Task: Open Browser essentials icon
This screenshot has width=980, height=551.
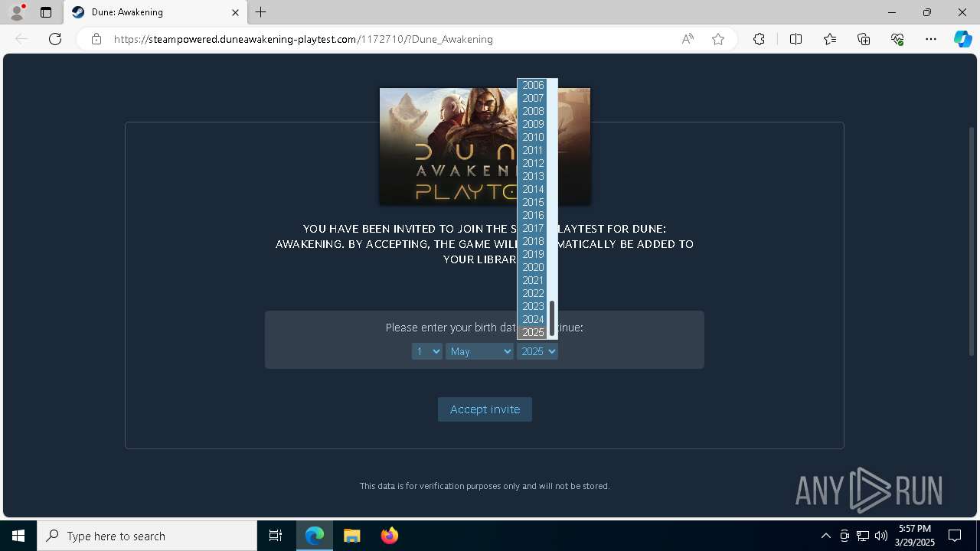Action: [x=897, y=39]
